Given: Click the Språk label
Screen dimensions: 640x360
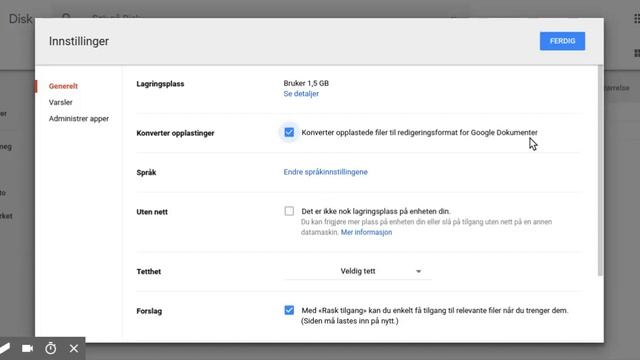Looking at the screenshot, I should (x=146, y=172).
